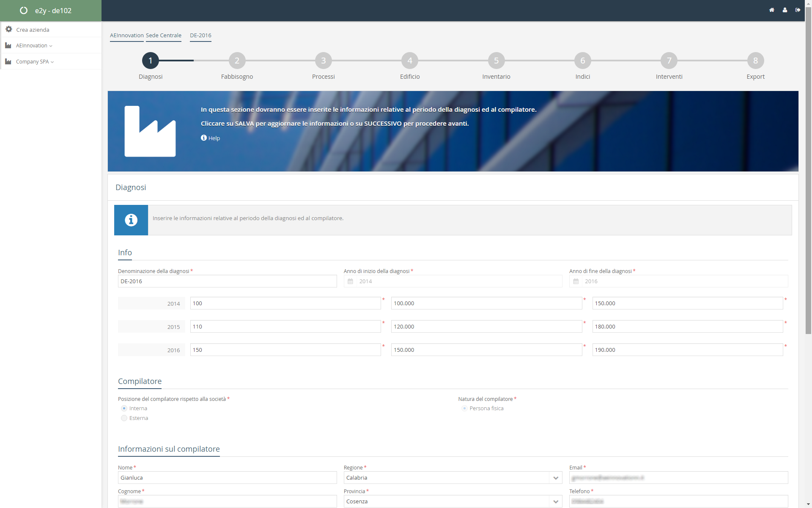Open the Regione dropdown showing Calabria

453,478
